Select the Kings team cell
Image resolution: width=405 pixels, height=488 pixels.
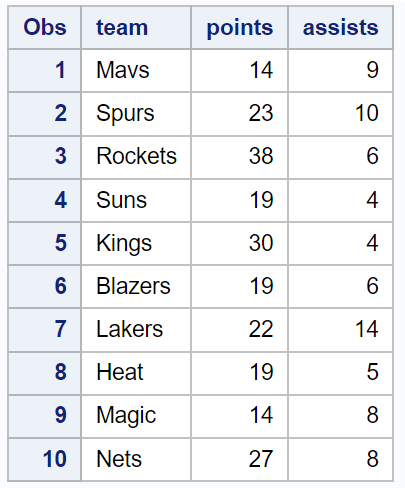[x=136, y=243]
